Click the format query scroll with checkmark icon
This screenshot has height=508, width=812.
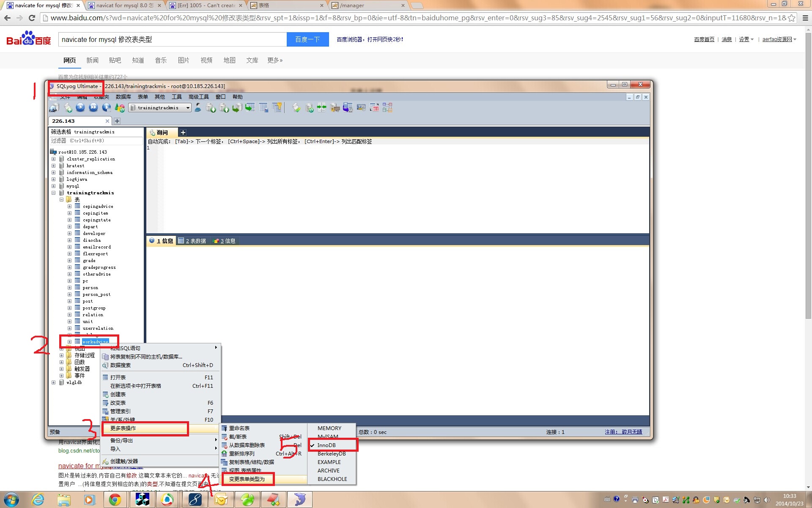click(x=296, y=108)
